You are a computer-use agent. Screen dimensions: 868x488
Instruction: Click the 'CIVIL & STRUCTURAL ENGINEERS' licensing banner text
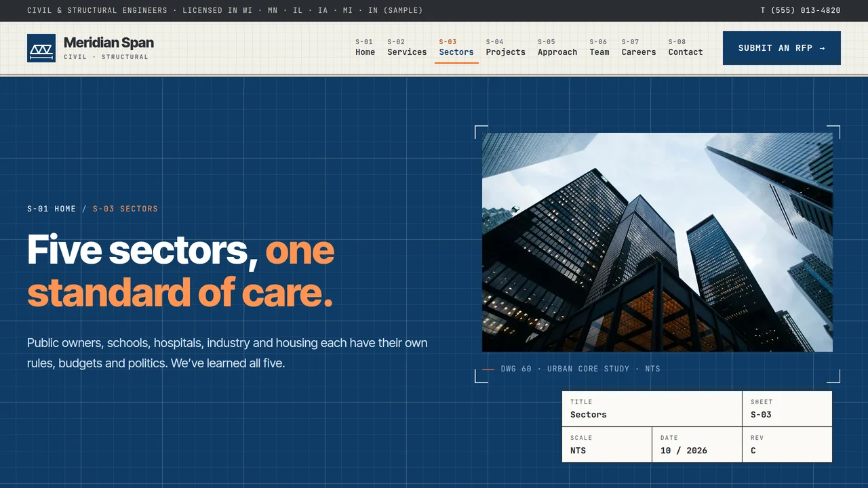(x=224, y=10)
